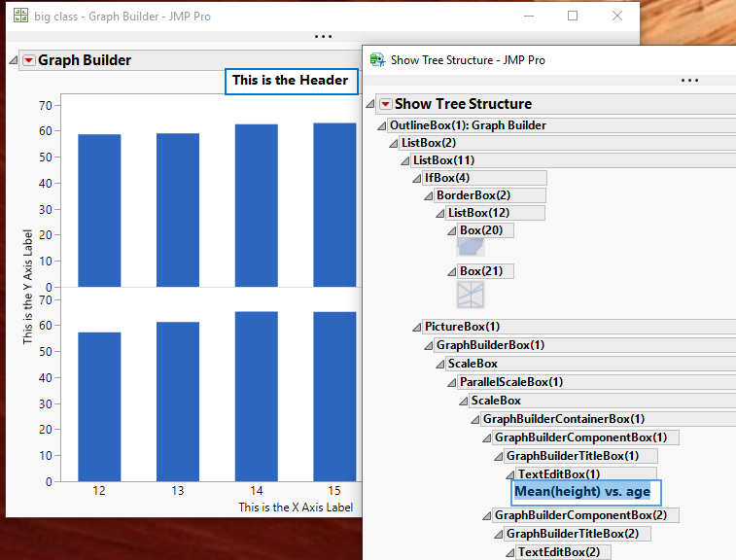Collapse OutlineBox(1): Graph Builder node

click(x=382, y=125)
